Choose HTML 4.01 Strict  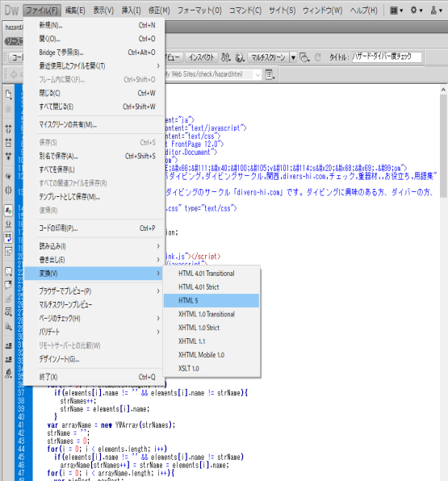click(x=211, y=287)
